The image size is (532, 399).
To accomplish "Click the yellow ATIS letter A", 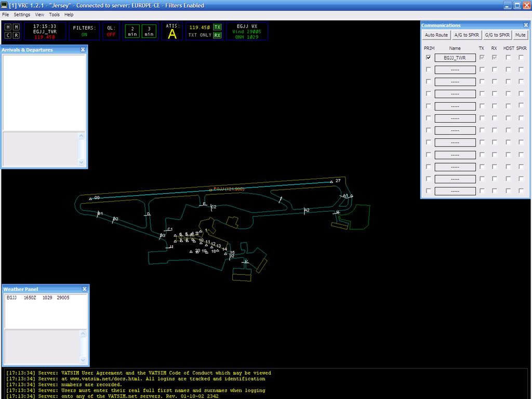I will (x=172, y=34).
